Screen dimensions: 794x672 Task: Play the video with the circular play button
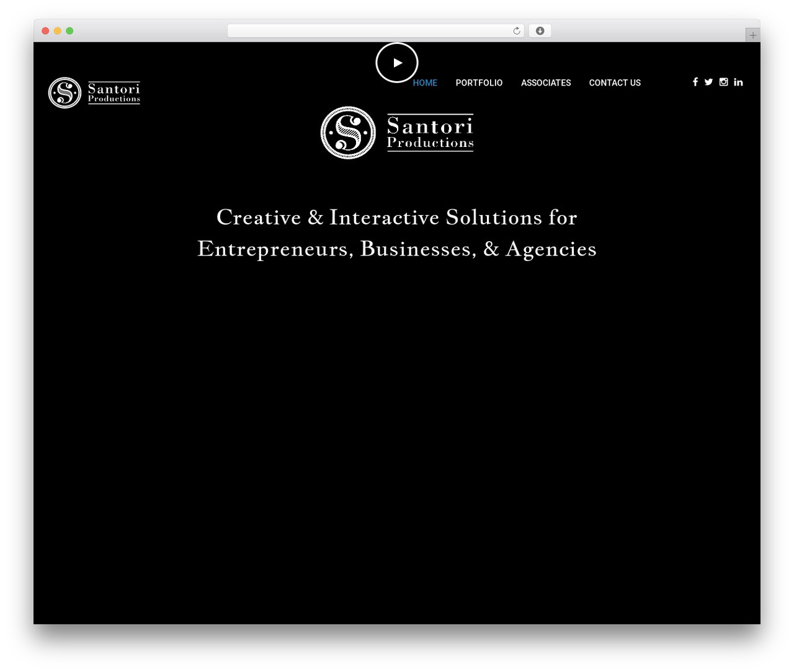[397, 63]
